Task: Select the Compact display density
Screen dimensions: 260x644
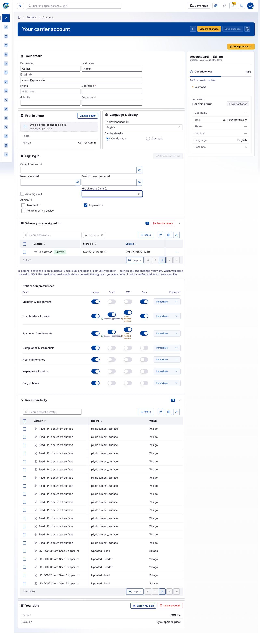Action: click(x=148, y=138)
